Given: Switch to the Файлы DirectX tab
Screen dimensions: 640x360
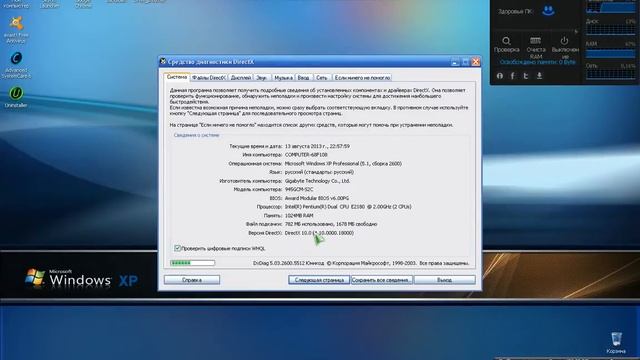Looking at the screenshot, I should (x=209, y=78).
